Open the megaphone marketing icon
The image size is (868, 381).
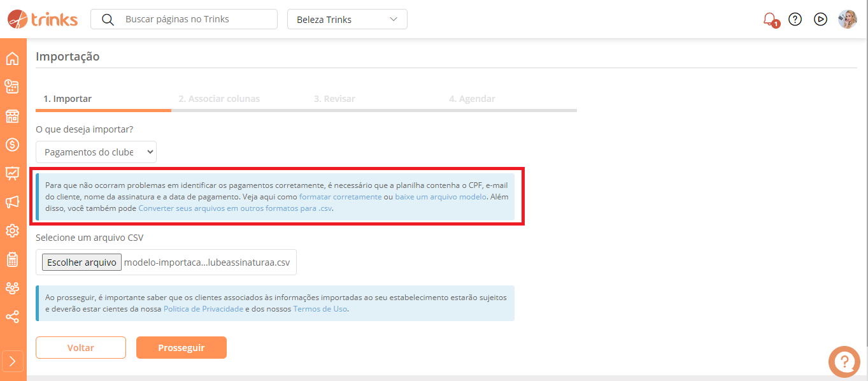(12, 202)
